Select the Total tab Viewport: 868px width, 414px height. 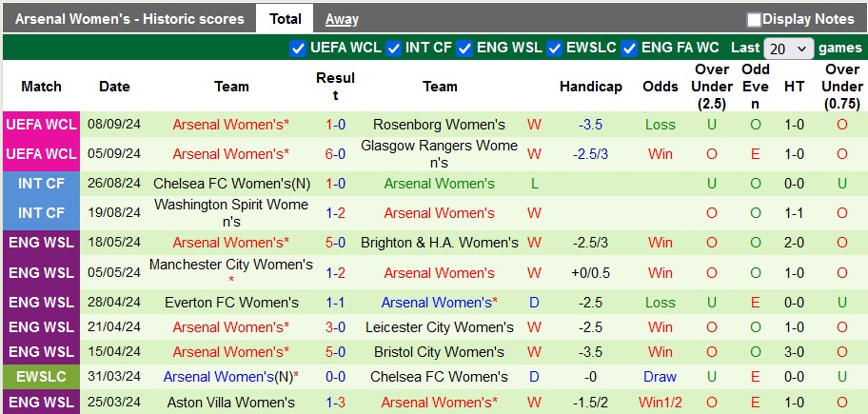(x=285, y=18)
